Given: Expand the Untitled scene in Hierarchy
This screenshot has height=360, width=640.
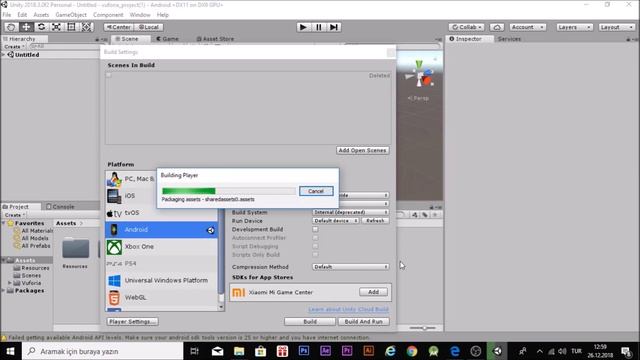Looking at the screenshot, I should point(4,55).
